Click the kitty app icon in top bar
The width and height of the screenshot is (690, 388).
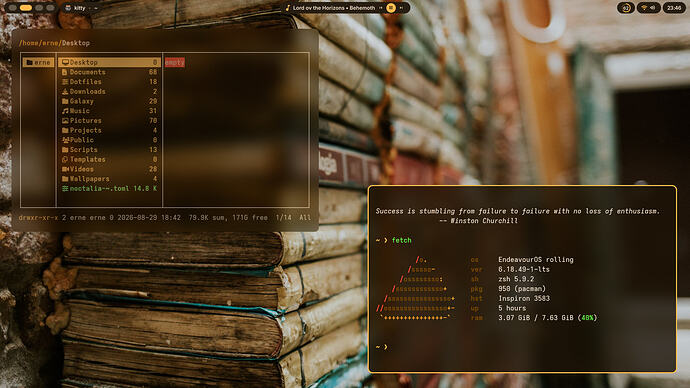click(x=68, y=8)
